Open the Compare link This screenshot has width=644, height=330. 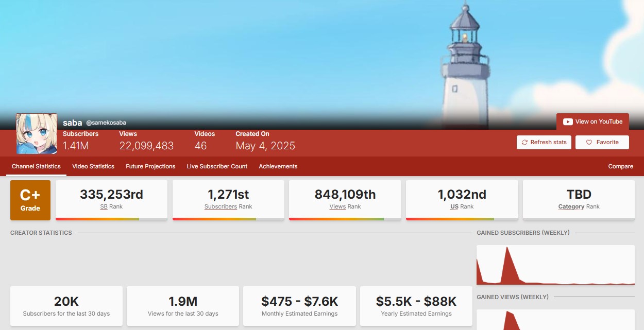pos(621,166)
